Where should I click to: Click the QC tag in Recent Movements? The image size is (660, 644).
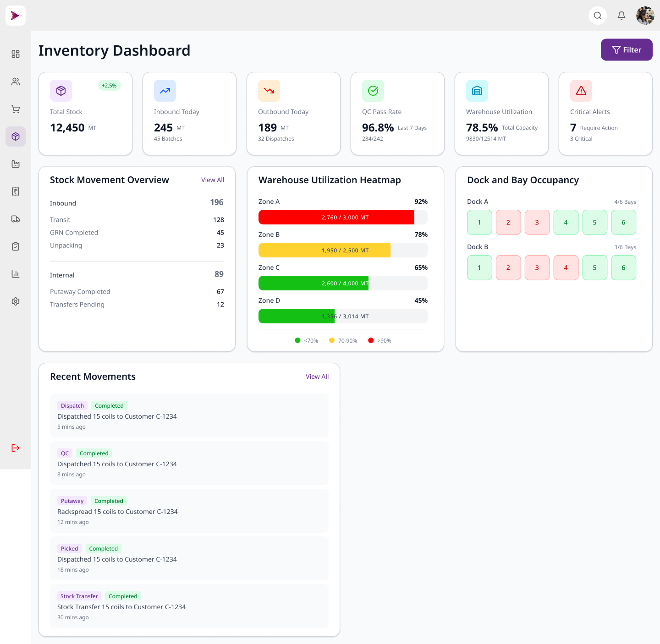(65, 453)
